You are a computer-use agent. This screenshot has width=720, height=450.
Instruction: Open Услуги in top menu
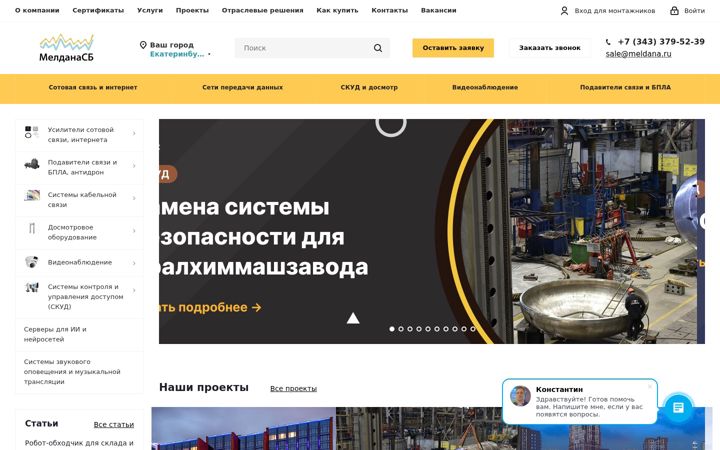150,10
